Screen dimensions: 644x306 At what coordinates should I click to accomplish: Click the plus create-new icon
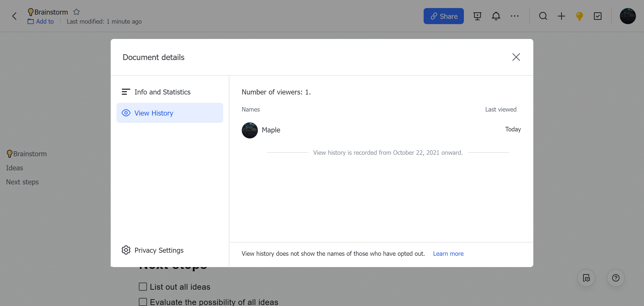click(561, 16)
